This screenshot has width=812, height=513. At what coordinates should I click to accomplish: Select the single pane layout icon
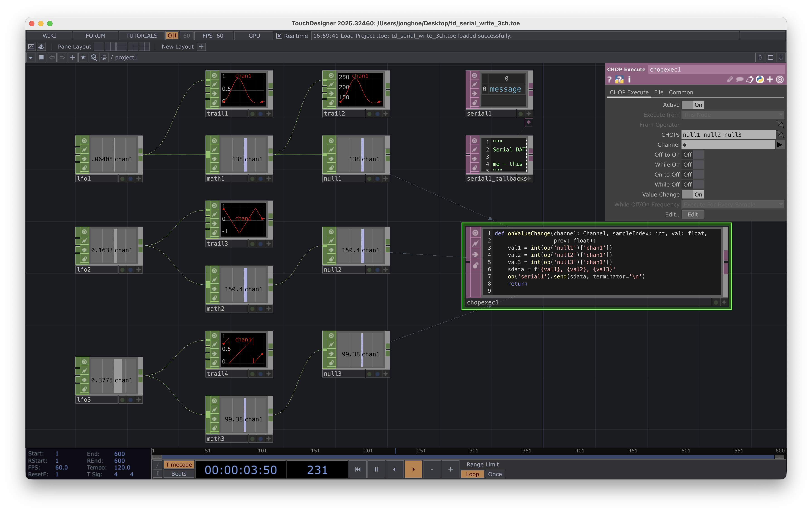(x=99, y=46)
